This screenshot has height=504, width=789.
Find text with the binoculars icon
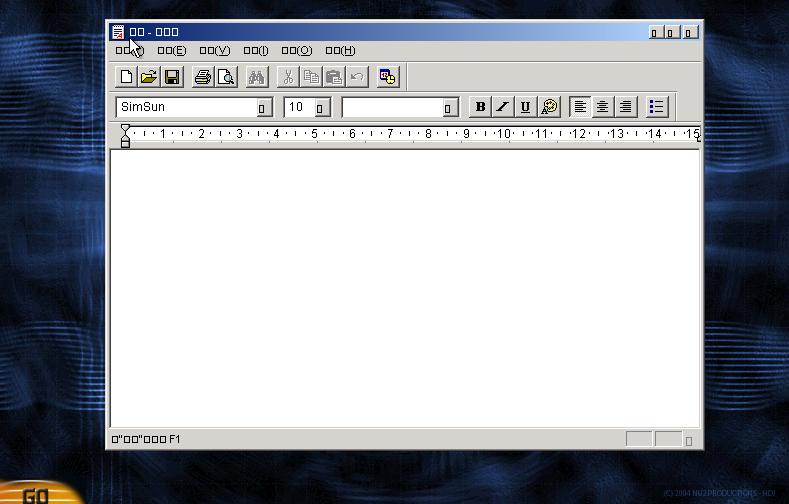pos(257,77)
